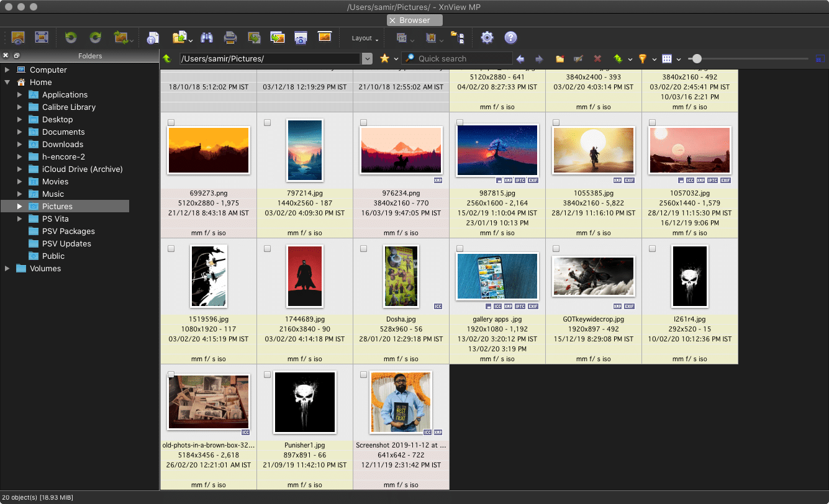Open path history dropdown beside address field

pyautogui.click(x=367, y=59)
